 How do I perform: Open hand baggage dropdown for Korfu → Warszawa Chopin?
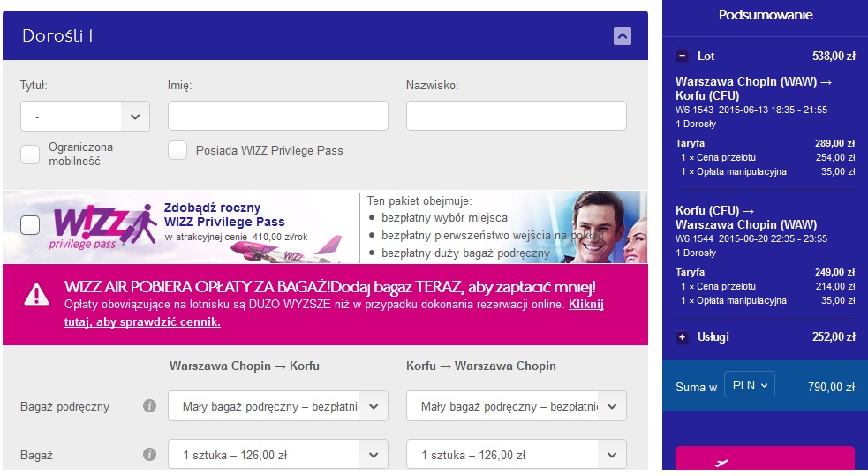tap(517, 406)
